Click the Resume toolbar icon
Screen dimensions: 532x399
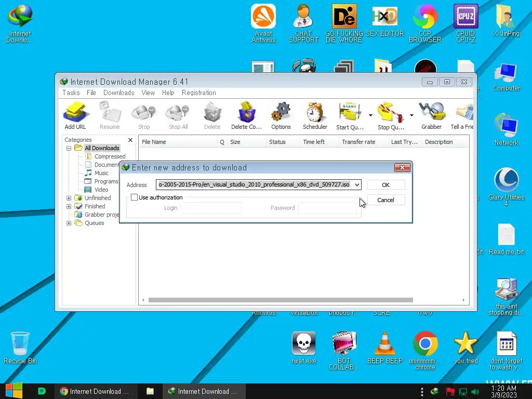tap(110, 115)
